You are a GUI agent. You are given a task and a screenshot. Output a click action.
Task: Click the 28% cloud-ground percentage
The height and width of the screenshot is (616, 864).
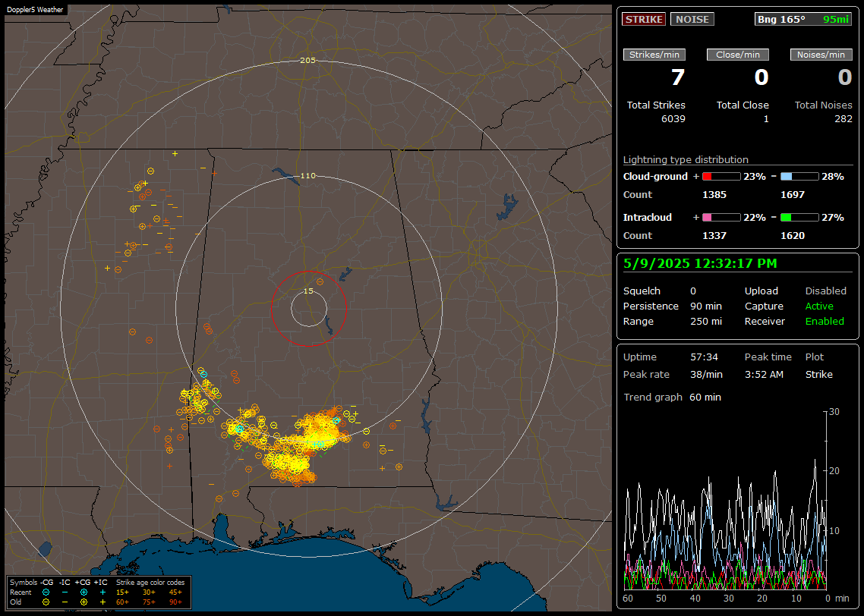tap(833, 177)
